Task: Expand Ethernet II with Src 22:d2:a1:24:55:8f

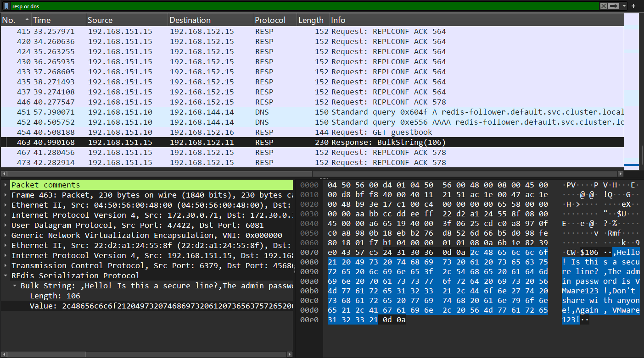Action: (x=6, y=246)
